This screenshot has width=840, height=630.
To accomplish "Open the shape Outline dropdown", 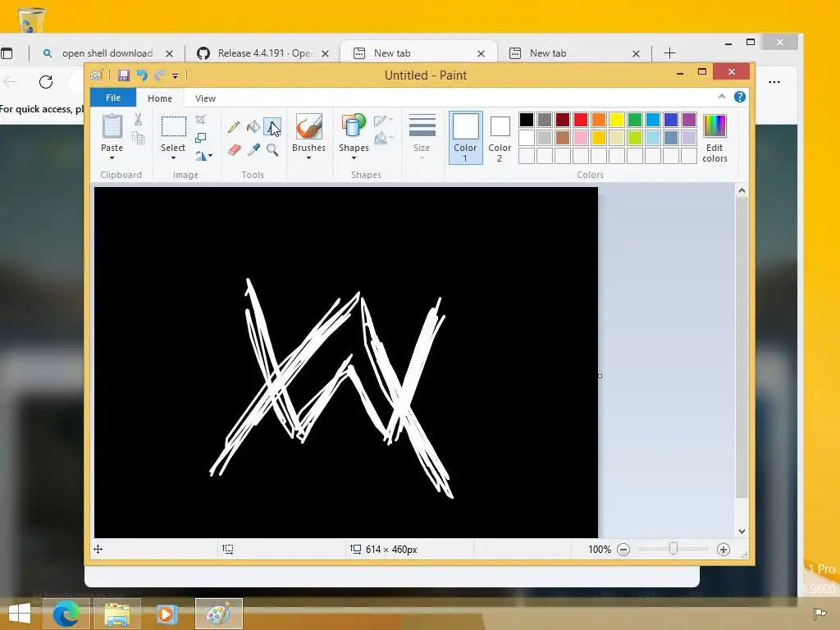I will (383, 121).
